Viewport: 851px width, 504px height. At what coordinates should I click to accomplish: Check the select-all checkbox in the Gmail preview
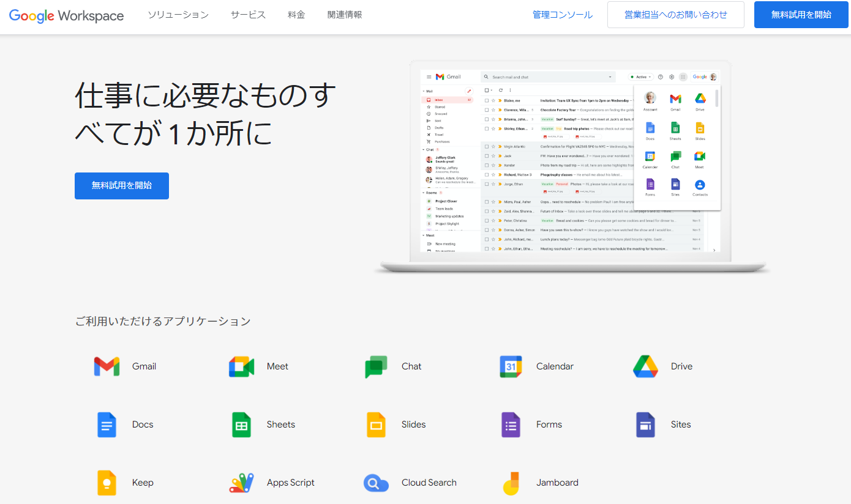(486, 90)
